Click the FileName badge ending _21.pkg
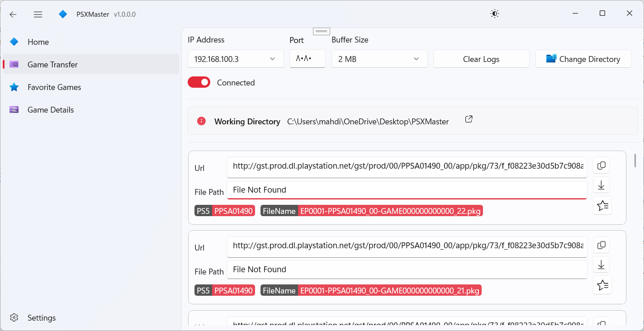The image size is (644, 331). [x=371, y=290]
